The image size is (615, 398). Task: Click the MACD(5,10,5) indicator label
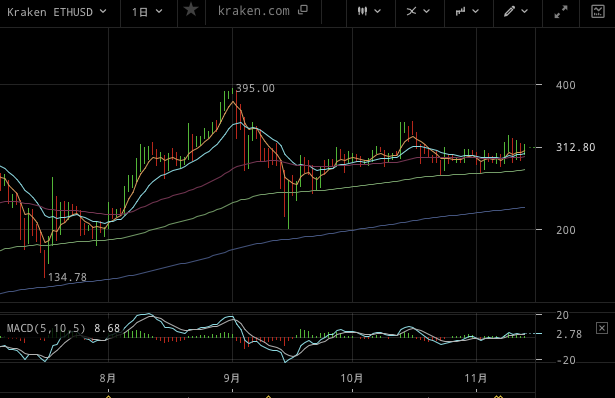(x=46, y=328)
